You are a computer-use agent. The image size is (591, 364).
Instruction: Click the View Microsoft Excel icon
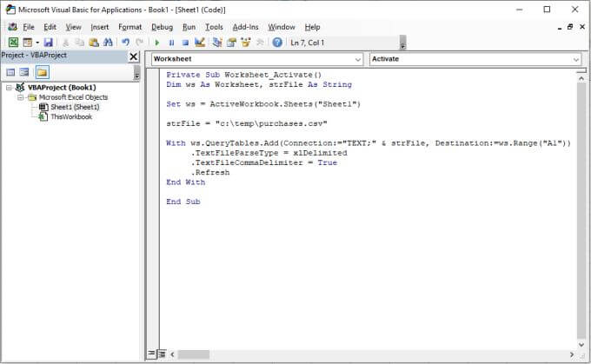tap(13, 42)
